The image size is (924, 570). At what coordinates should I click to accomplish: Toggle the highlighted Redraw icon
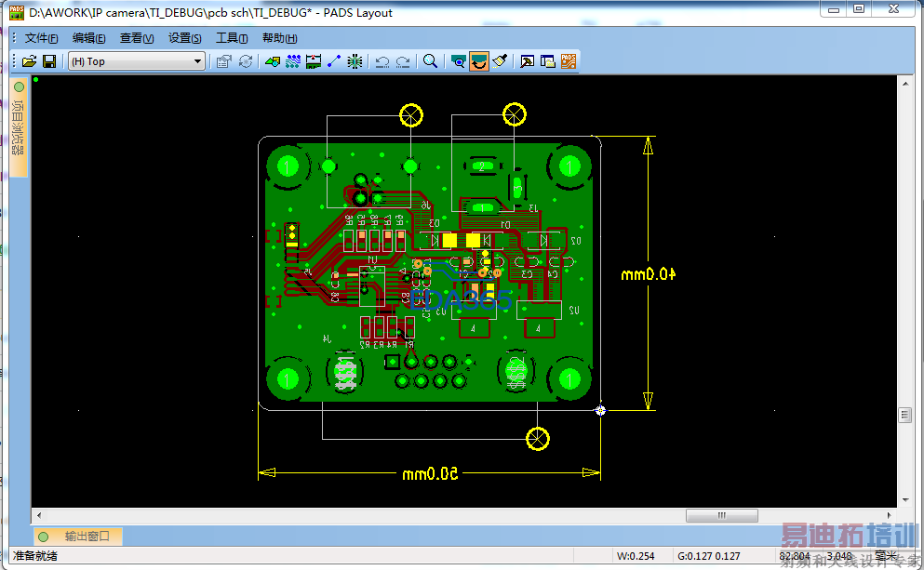click(x=478, y=61)
